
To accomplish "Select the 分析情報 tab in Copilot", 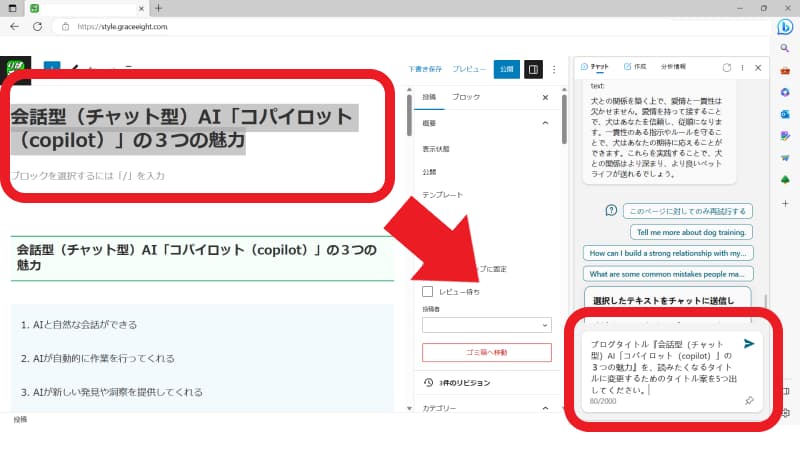I will pos(673,67).
